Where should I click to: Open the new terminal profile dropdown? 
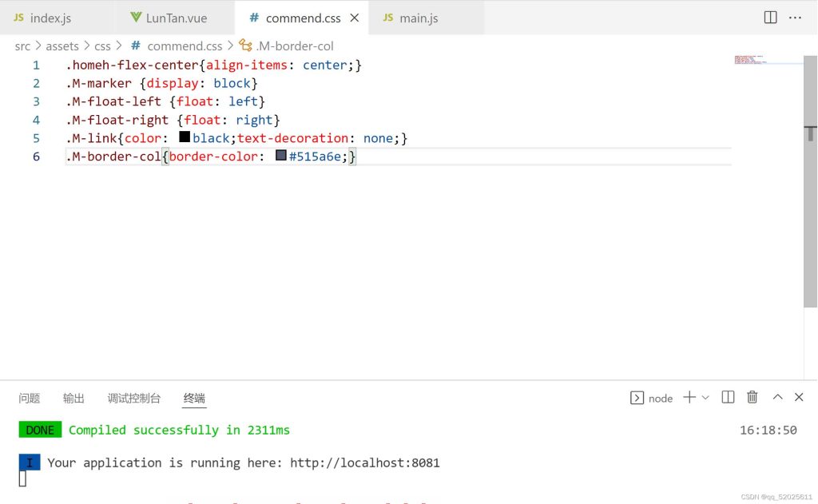[705, 398]
